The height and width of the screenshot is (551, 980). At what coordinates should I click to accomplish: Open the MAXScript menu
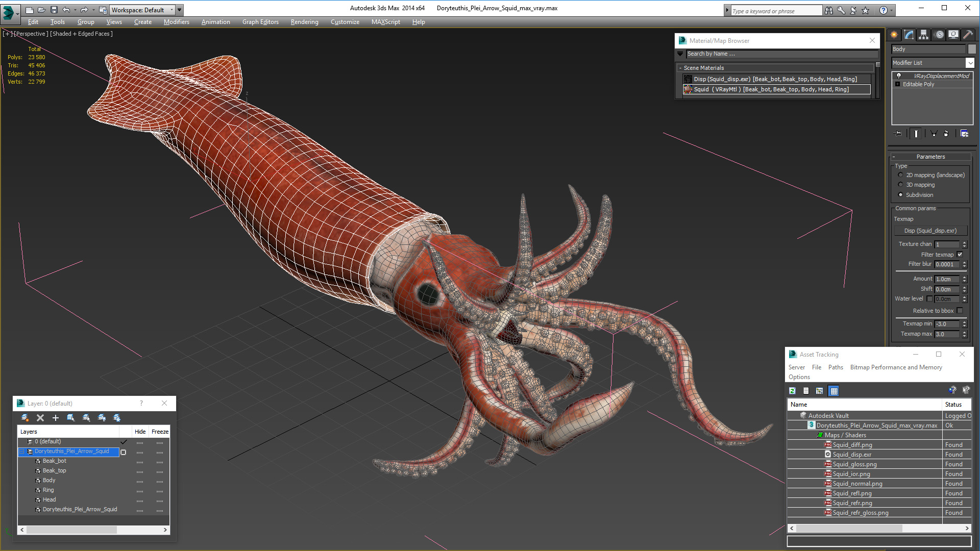tap(386, 22)
